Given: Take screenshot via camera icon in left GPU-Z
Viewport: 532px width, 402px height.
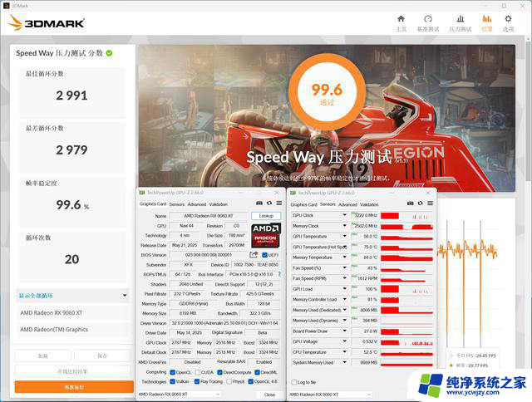Looking at the screenshot, I should [x=259, y=203].
